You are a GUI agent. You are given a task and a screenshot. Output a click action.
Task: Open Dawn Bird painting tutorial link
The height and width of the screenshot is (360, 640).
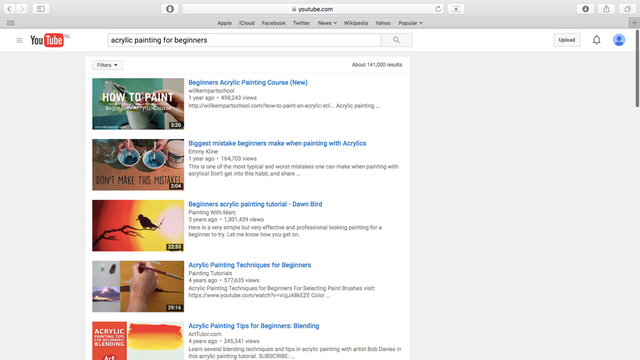255,204
